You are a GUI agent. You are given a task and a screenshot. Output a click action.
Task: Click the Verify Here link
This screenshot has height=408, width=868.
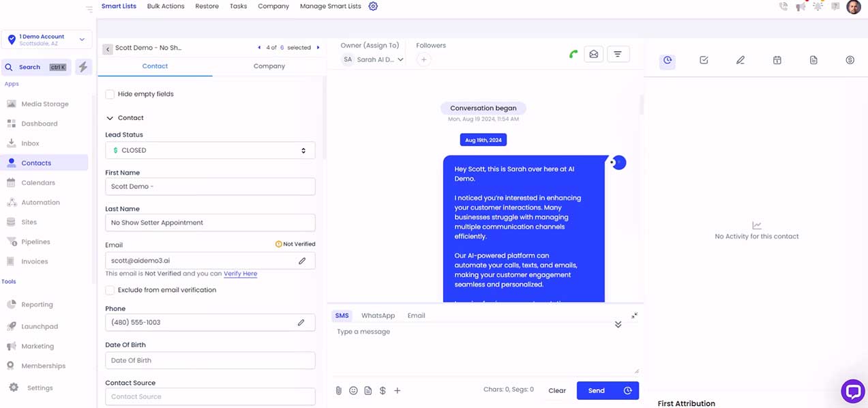(240, 274)
